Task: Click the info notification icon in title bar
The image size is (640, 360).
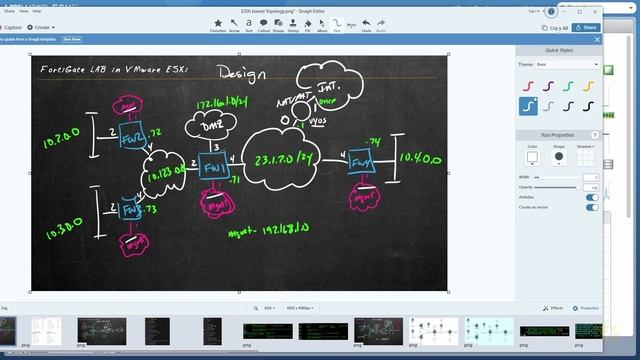Action: coord(551,11)
